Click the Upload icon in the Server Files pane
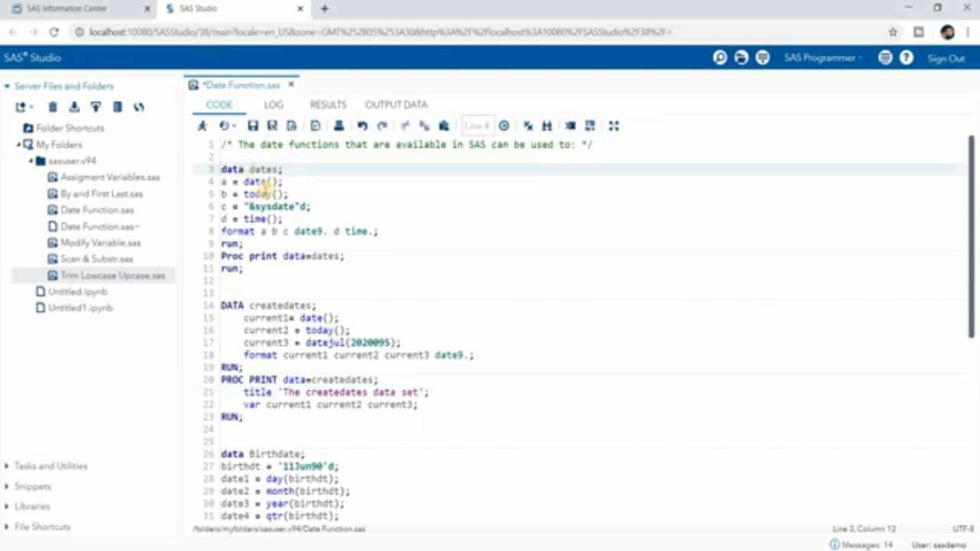 coord(96,107)
